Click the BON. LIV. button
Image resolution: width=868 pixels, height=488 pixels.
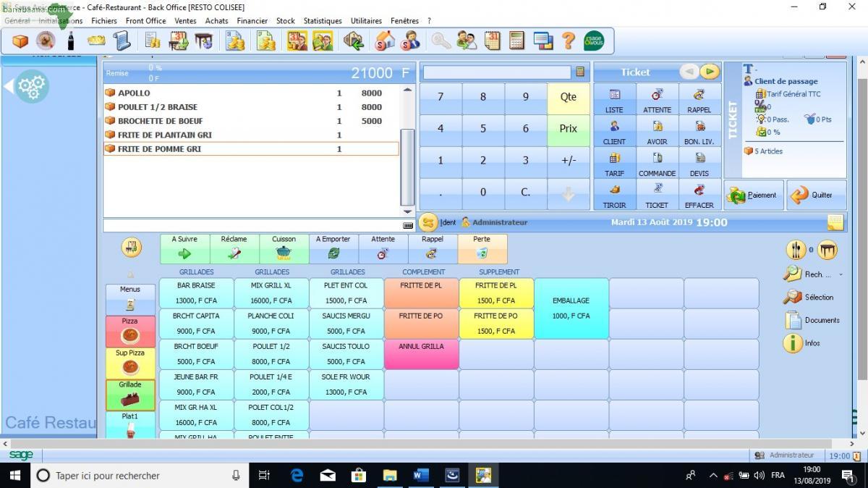coord(699,131)
